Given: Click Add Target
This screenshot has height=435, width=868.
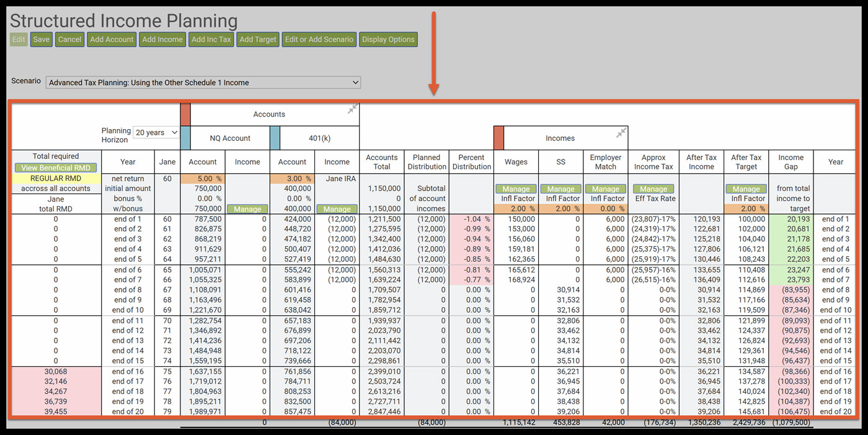Looking at the screenshot, I should click(x=258, y=39).
